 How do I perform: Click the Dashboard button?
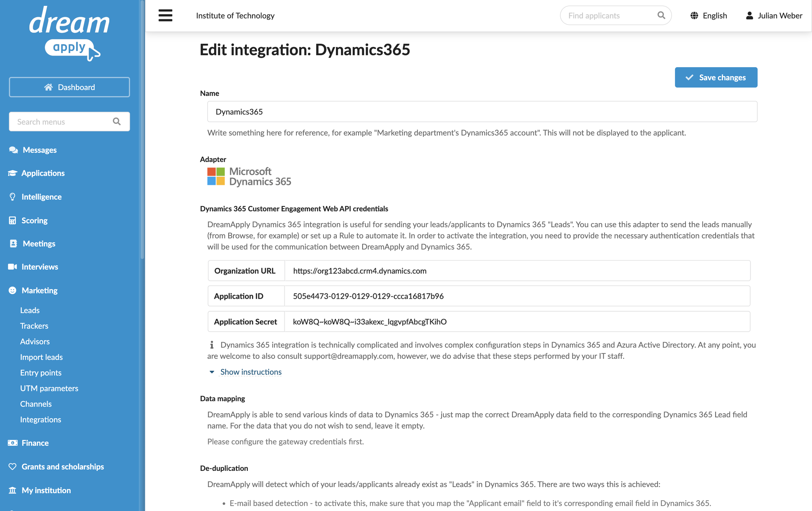pos(69,87)
